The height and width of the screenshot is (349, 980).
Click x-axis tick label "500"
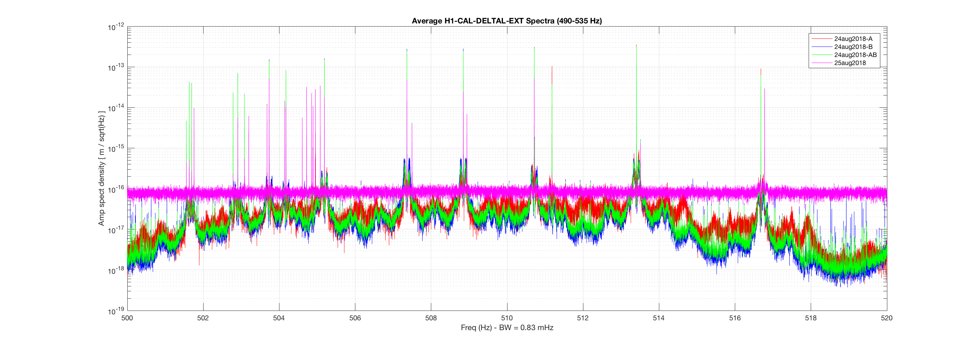pos(127,318)
